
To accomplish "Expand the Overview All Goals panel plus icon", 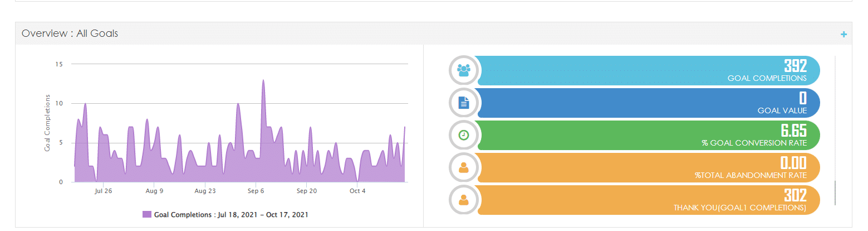I will click(844, 35).
